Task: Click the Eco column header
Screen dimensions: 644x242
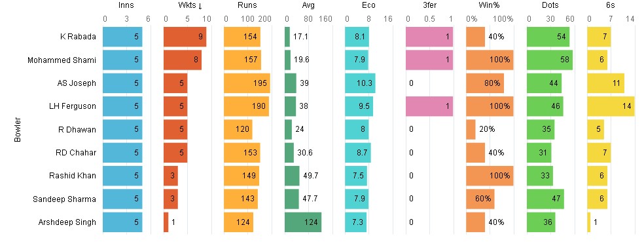Action: click(x=369, y=6)
